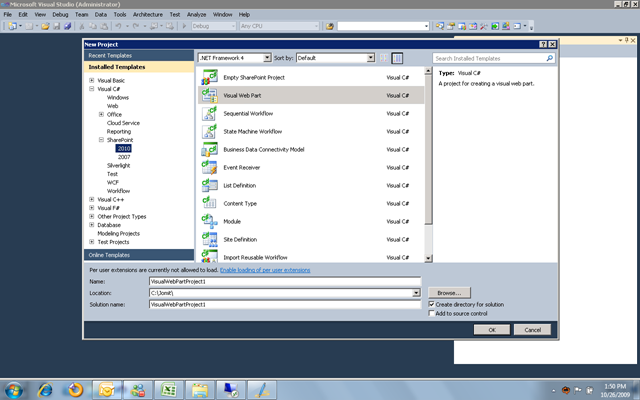Click the Cut scissors icon

pyautogui.click(x=82, y=26)
